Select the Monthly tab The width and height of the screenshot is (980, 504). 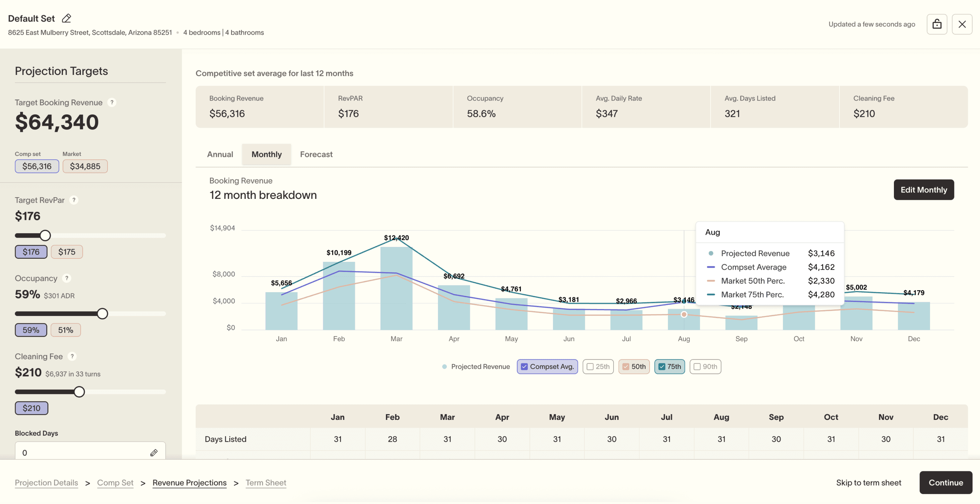[x=266, y=154]
